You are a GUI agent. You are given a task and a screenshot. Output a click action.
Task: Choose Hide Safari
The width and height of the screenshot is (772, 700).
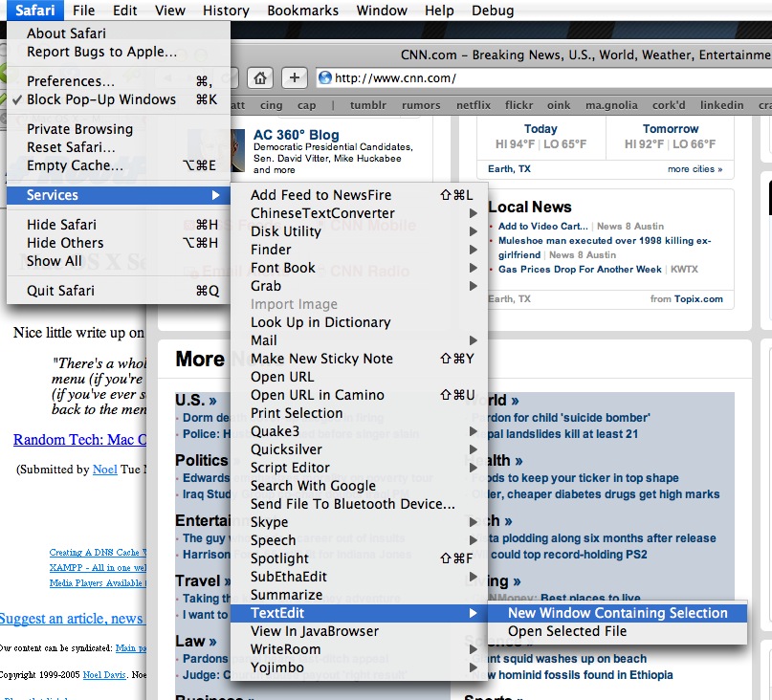point(119,225)
